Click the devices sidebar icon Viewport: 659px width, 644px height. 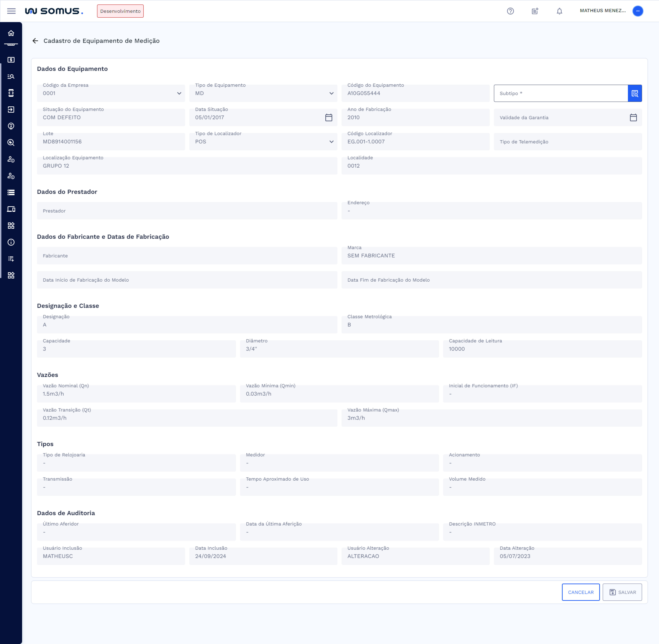click(11, 209)
